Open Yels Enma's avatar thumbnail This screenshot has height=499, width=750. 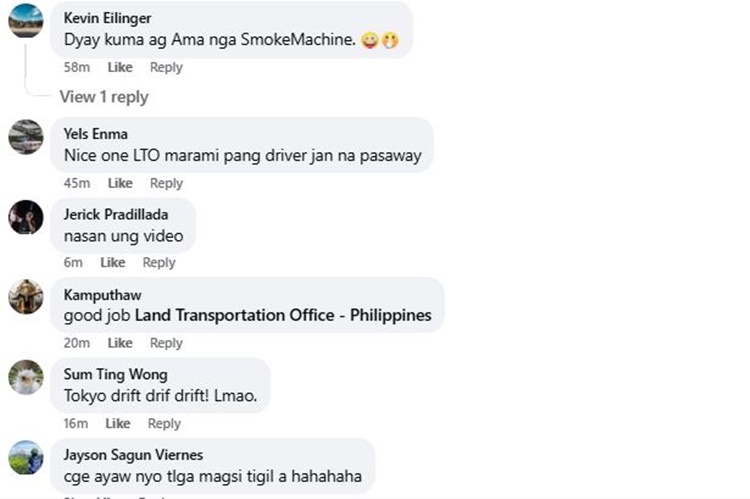[26, 137]
